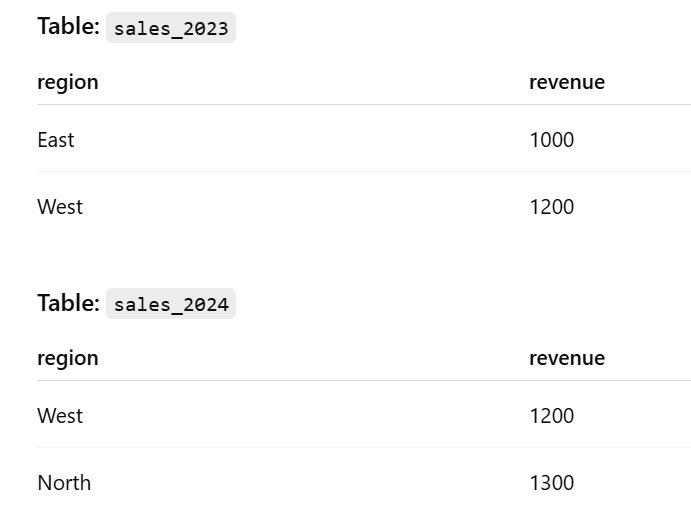Click the divider between West and North rows
691x510 pixels.
(x=364, y=447)
